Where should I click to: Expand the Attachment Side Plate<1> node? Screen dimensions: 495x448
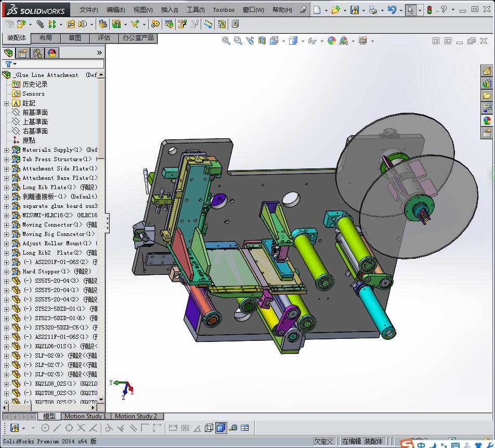coord(6,169)
